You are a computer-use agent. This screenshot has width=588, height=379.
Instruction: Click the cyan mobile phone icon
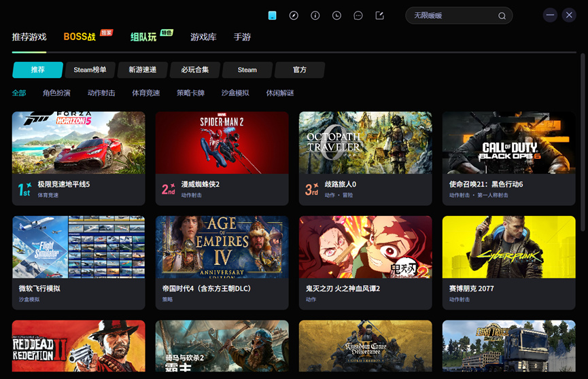(x=273, y=16)
